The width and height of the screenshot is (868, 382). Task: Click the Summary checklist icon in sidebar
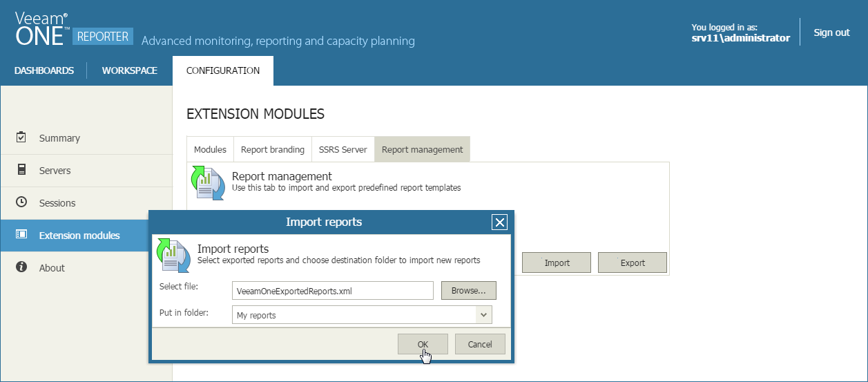21,137
